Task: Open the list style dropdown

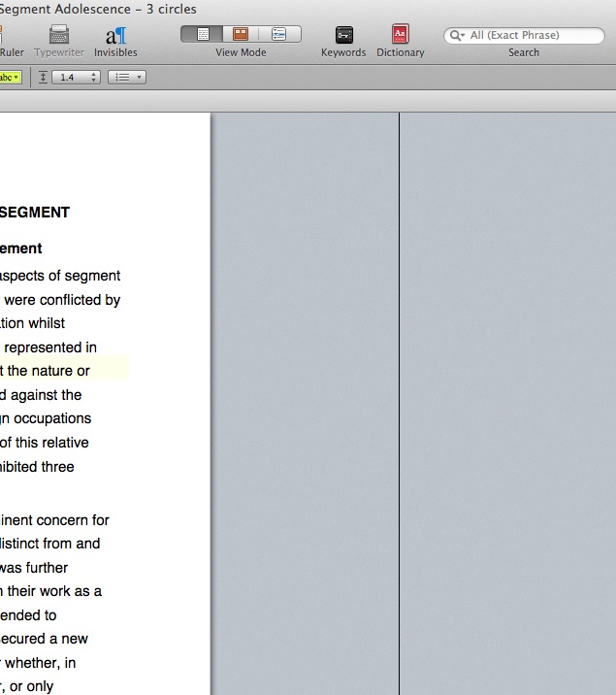Action: [126, 77]
